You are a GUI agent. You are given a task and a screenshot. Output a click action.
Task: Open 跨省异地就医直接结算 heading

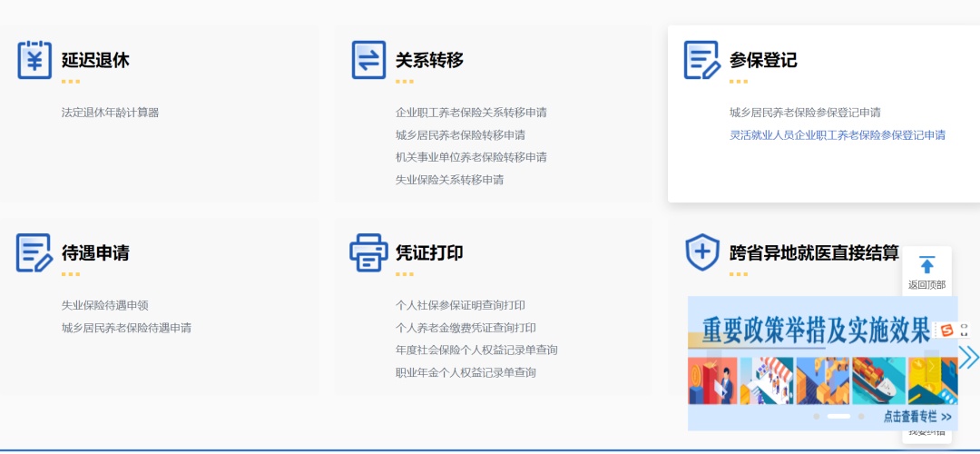point(814,253)
